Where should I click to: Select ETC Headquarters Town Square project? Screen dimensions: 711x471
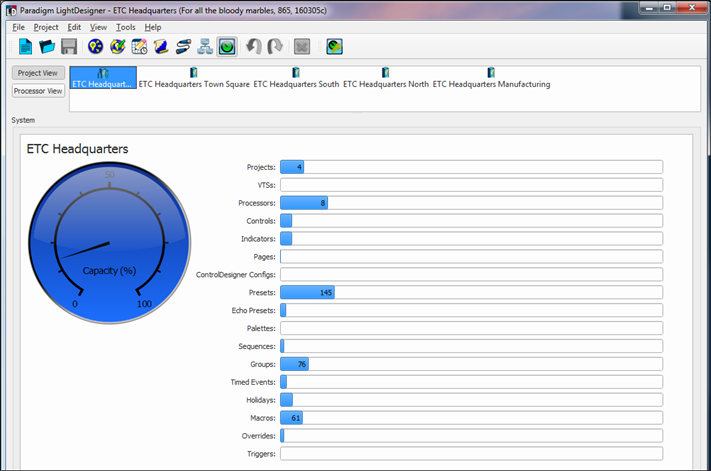tap(194, 78)
